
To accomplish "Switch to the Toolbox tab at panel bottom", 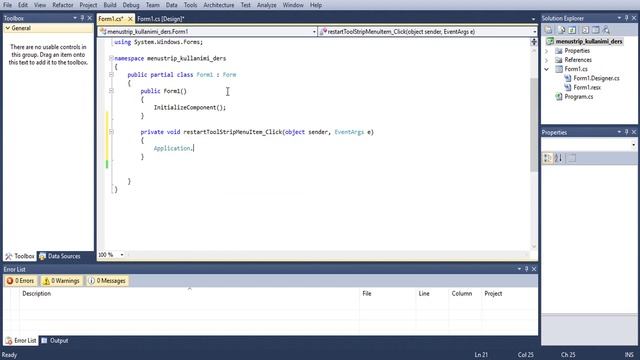I will 20,256.
